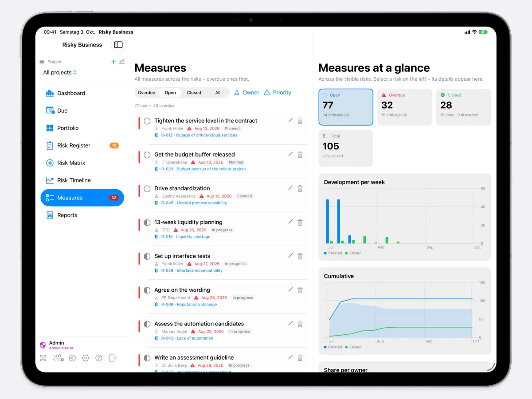Click the Closed 28 summary card

[464, 107]
